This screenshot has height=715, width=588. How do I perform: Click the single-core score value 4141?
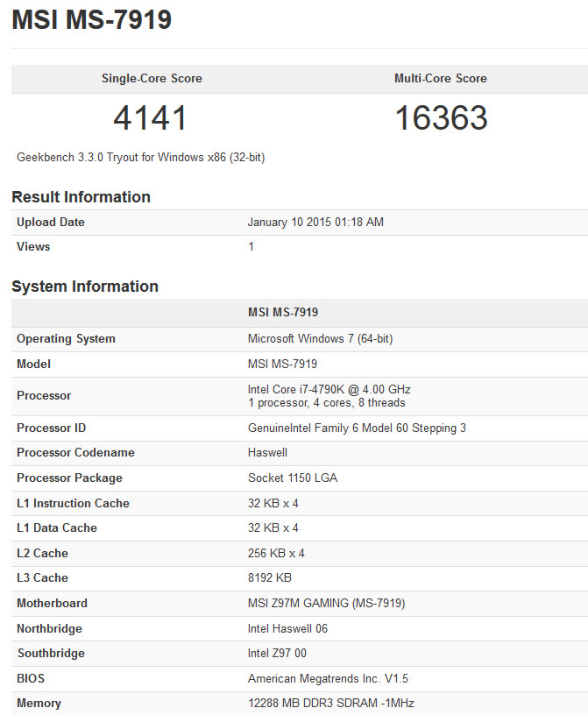(x=150, y=117)
